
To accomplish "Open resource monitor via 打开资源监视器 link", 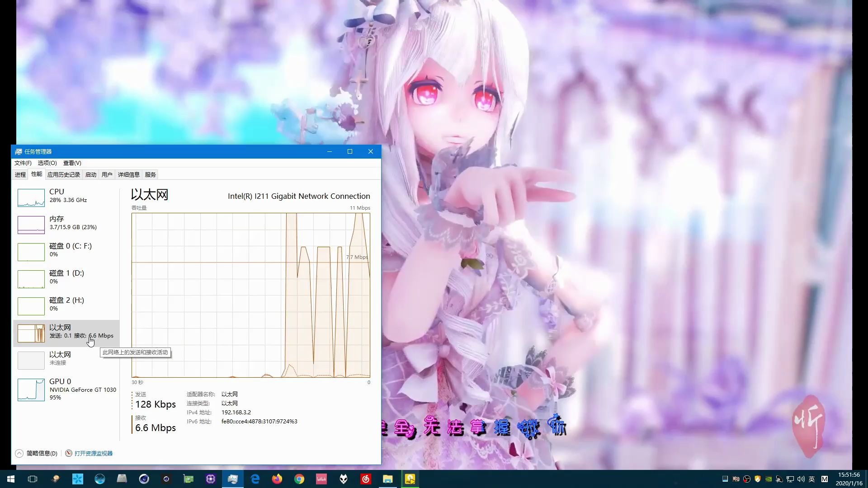I will [94, 453].
